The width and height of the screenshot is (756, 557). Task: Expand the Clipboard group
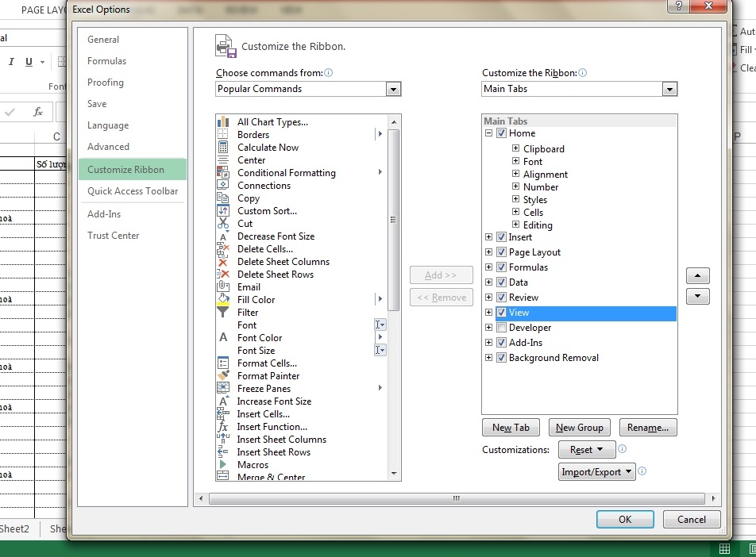coord(515,148)
